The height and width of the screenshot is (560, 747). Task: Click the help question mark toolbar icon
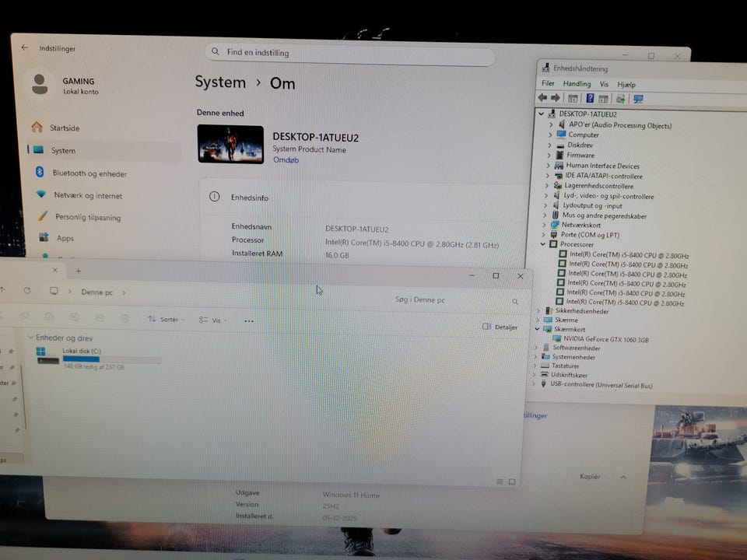tap(590, 98)
